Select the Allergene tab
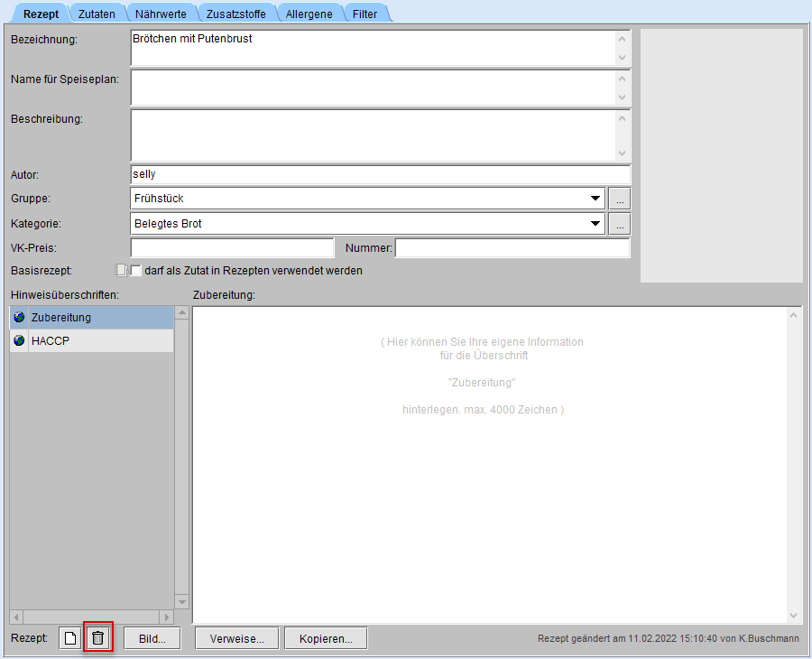Image resolution: width=812 pixels, height=659 pixels. (x=309, y=14)
